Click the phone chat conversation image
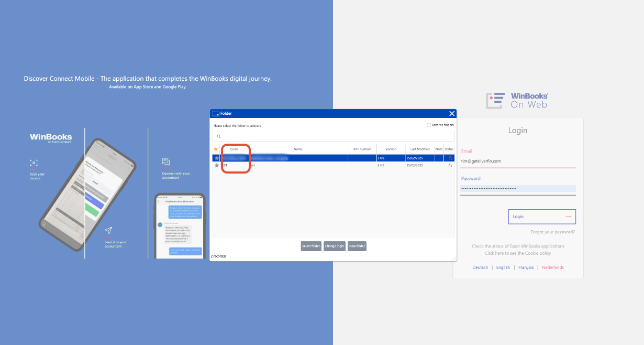644x345 pixels. [x=180, y=226]
